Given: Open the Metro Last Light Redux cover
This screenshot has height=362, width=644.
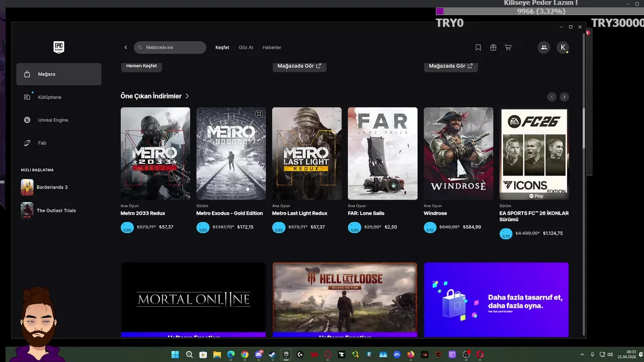Looking at the screenshot, I should [307, 153].
